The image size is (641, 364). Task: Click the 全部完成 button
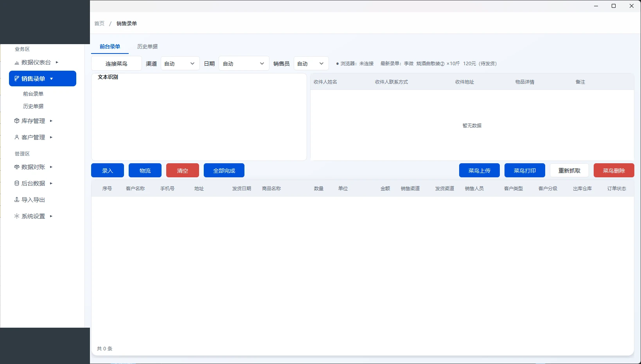(x=224, y=171)
